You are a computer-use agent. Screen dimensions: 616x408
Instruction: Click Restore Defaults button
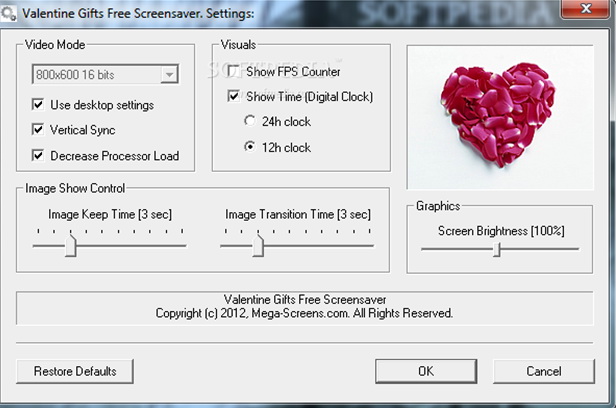coord(75,371)
